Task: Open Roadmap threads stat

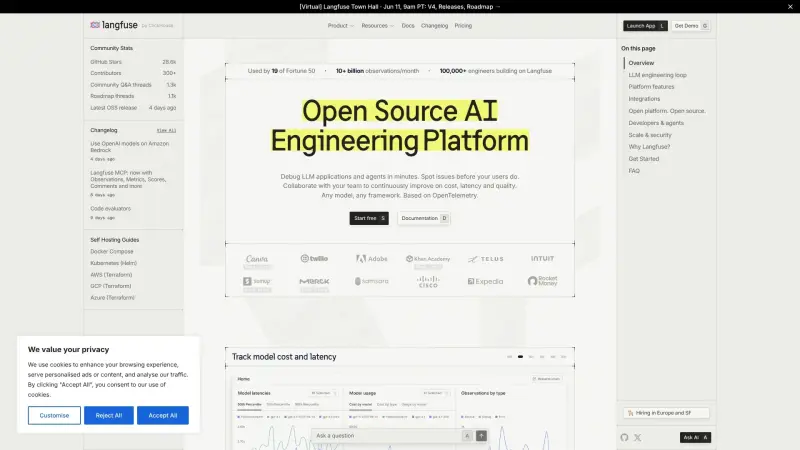Action: [133, 96]
